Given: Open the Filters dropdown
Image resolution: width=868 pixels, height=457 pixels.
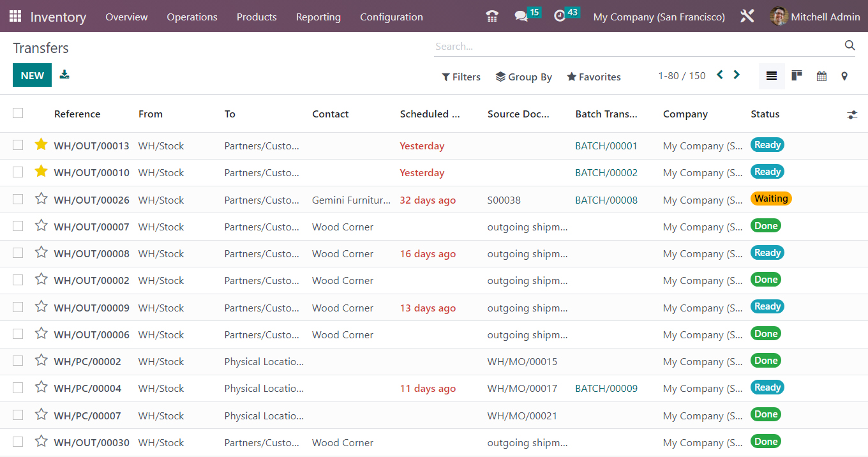Looking at the screenshot, I should coord(461,77).
